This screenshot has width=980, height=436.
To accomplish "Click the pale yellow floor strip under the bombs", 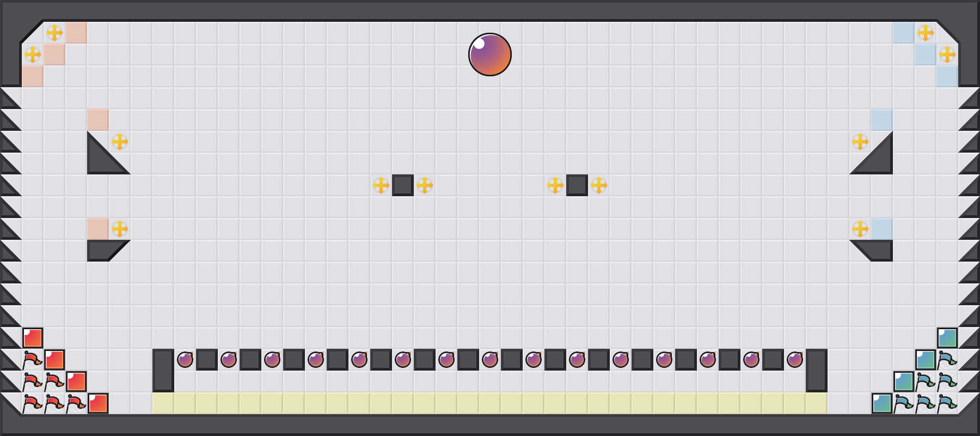I will point(490,403).
